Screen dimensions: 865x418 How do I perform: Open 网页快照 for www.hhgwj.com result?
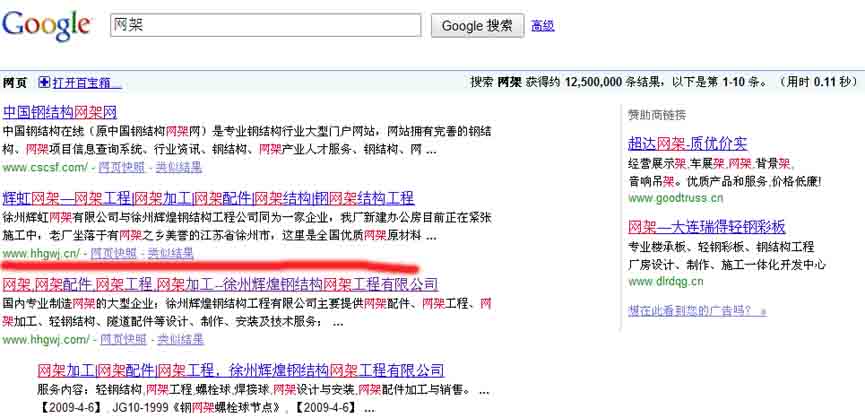pyautogui.click(x=124, y=339)
